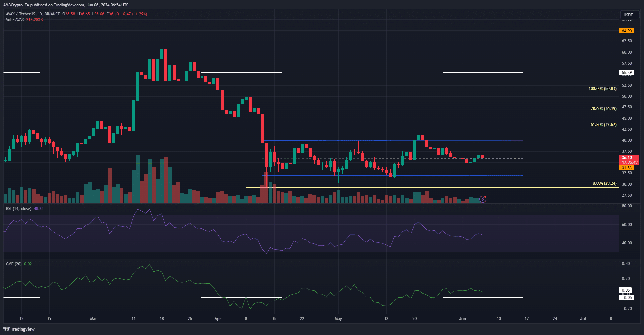Select the CMF (20) indicator label
This screenshot has height=335, width=644.
coord(14,264)
